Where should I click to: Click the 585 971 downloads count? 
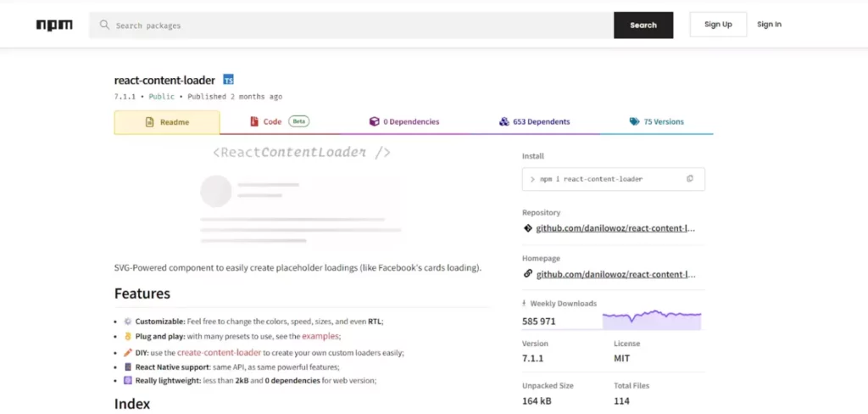(x=538, y=322)
